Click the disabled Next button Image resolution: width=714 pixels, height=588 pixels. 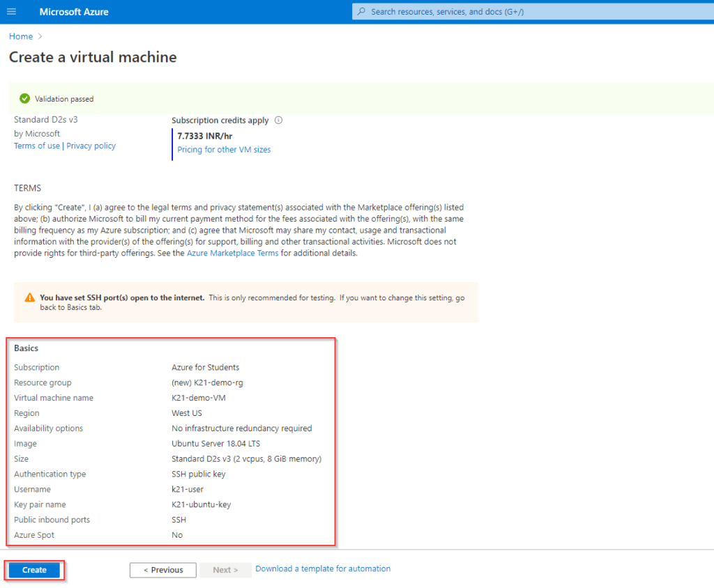[225, 570]
